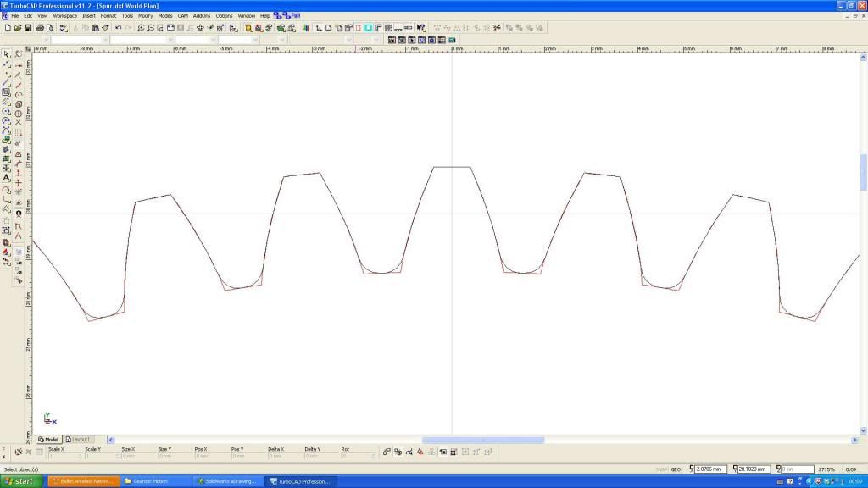Choose the Select arrow tool
This screenshot has height=488, width=868.
[6, 54]
